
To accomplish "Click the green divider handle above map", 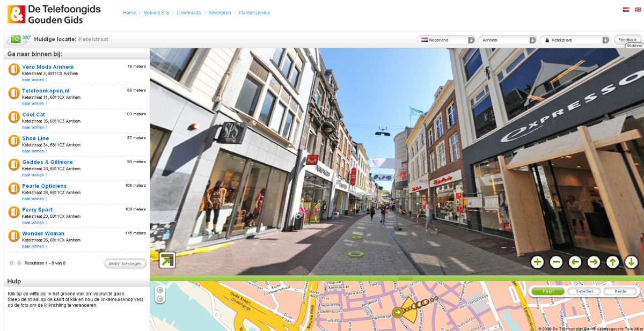I will (x=406, y=278).
